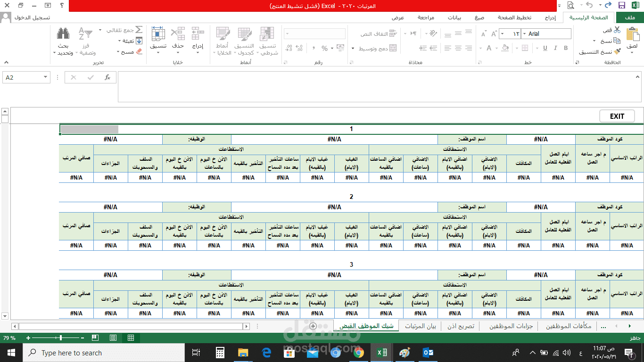
Task: Toggle Bold formatting
Action: (x=566, y=48)
